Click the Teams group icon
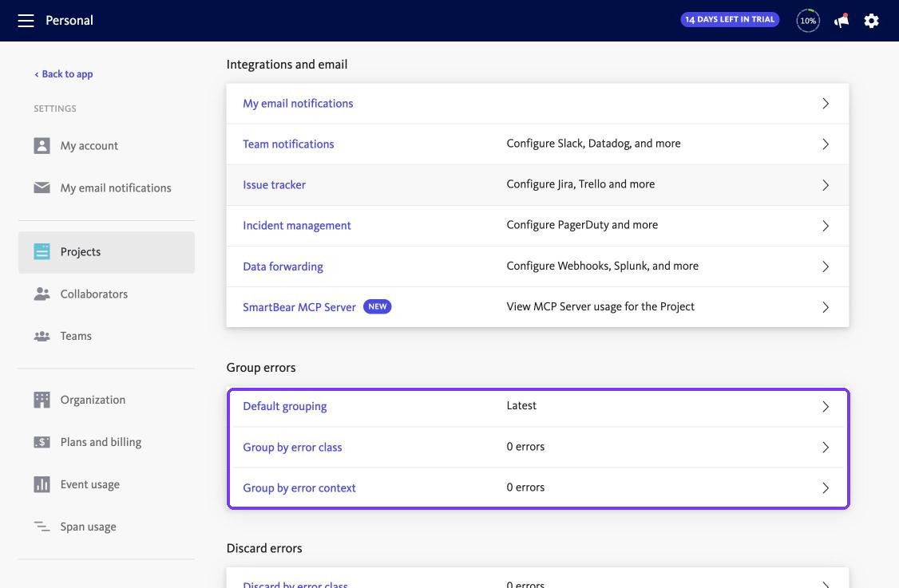The image size is (899, 588). pyautogui.click(x=42, y=336)
